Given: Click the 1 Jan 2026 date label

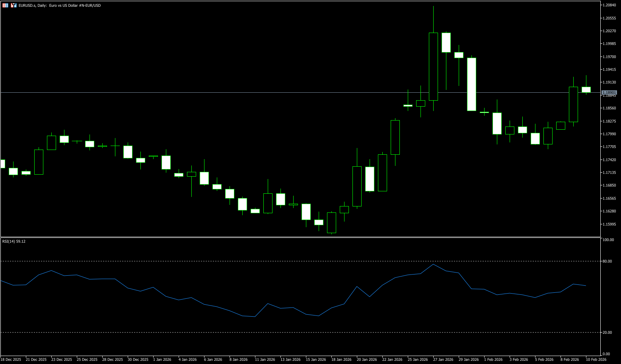Looking at the screenshot, I should click(162, 360).
